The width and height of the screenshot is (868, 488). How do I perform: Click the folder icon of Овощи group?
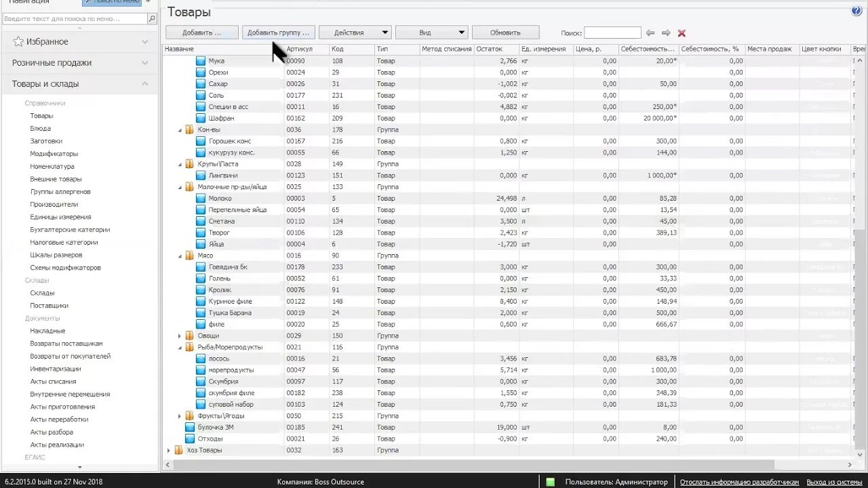point(189,335)
